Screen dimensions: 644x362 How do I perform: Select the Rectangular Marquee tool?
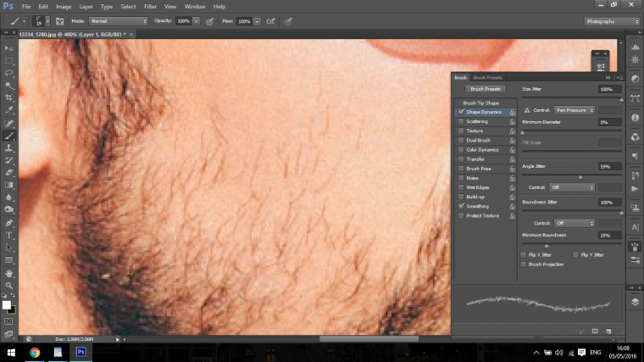pos(8,61)
